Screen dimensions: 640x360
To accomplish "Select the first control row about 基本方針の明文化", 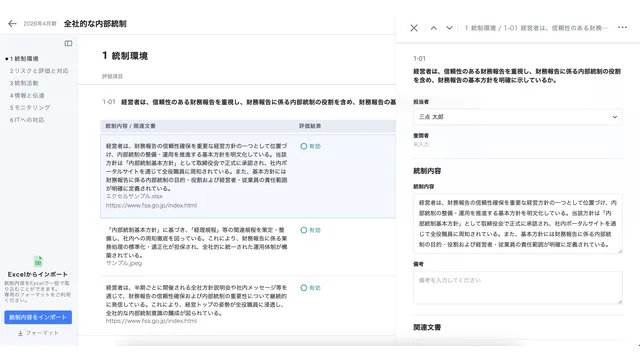I will [248, 176].
